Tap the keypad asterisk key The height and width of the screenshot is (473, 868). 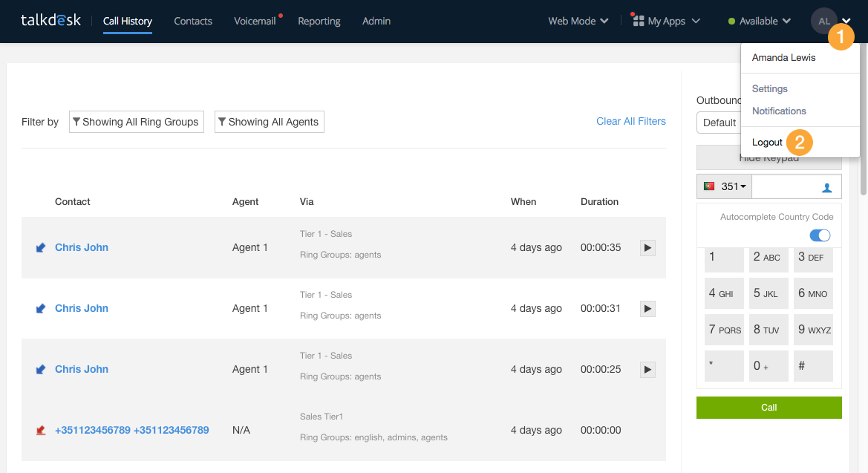tap(724, 366)
